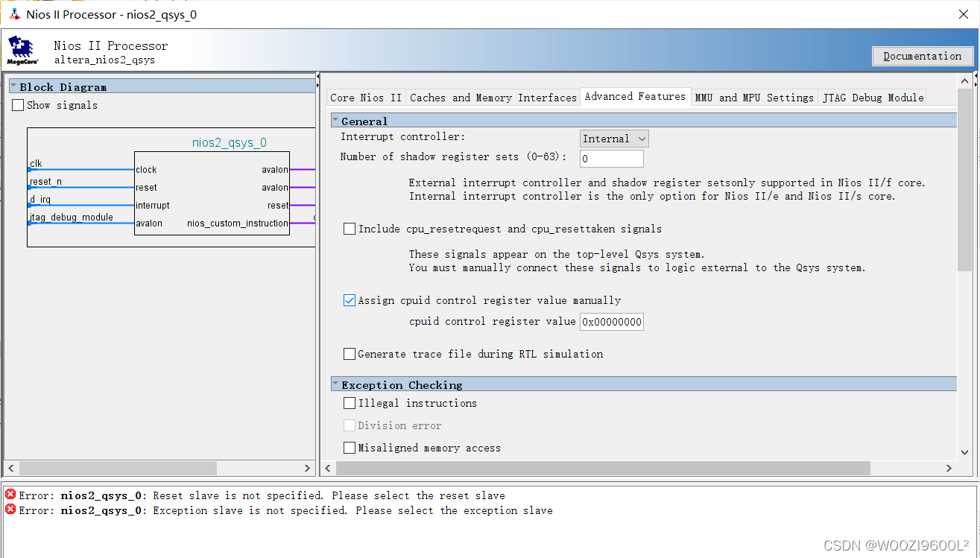The height and width of the screenshot is (558, 980).
Task: Collapse the Exception Checking section
Action: tap(336, 384)
